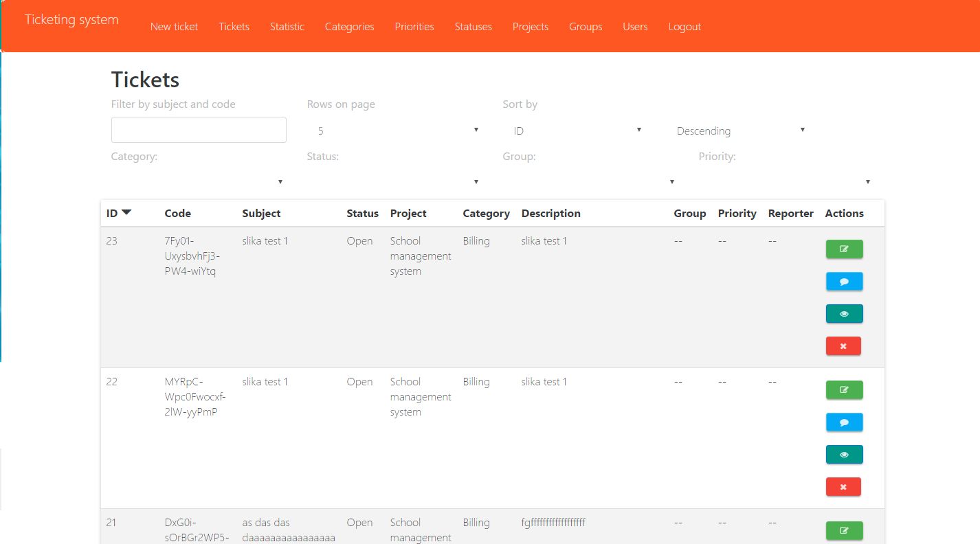Open Statuses page

[x=474, y=27]
